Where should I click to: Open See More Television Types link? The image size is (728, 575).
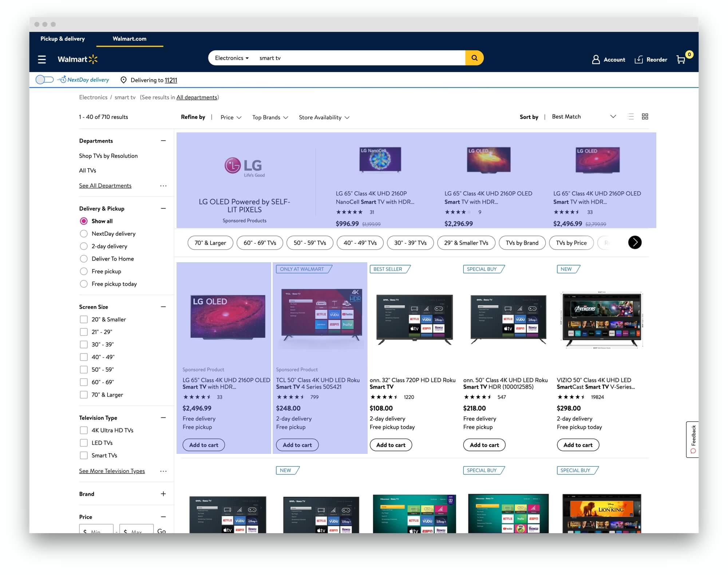point(112,471)
